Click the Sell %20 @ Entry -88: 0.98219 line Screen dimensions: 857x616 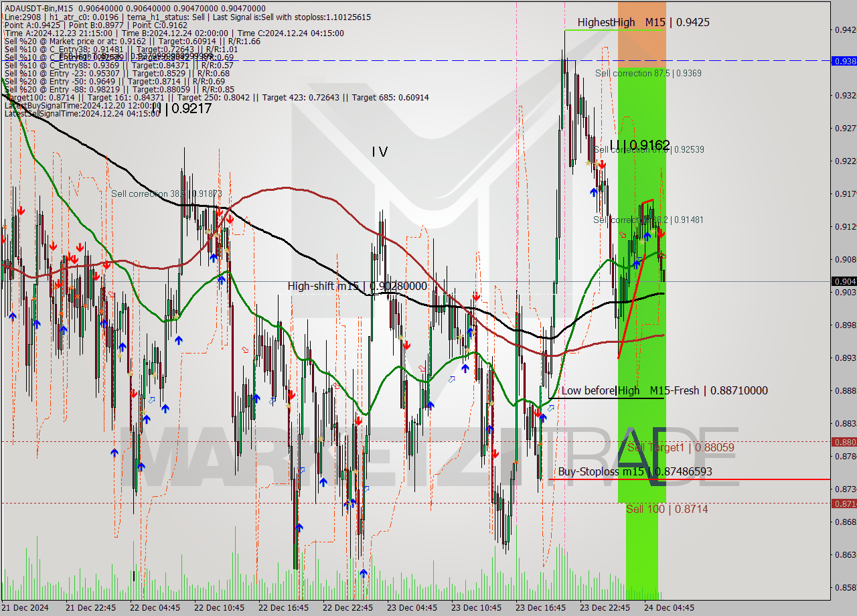tap(119, 89)
